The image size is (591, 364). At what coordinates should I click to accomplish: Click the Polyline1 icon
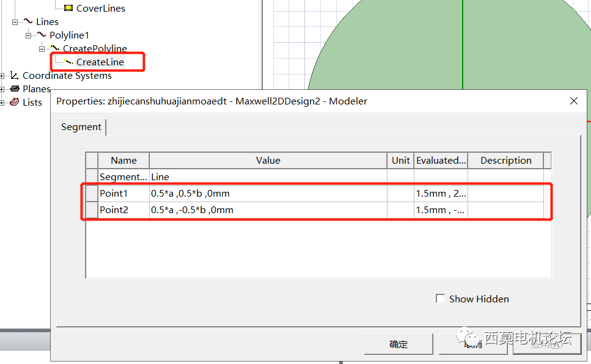[x=42, y=35]
